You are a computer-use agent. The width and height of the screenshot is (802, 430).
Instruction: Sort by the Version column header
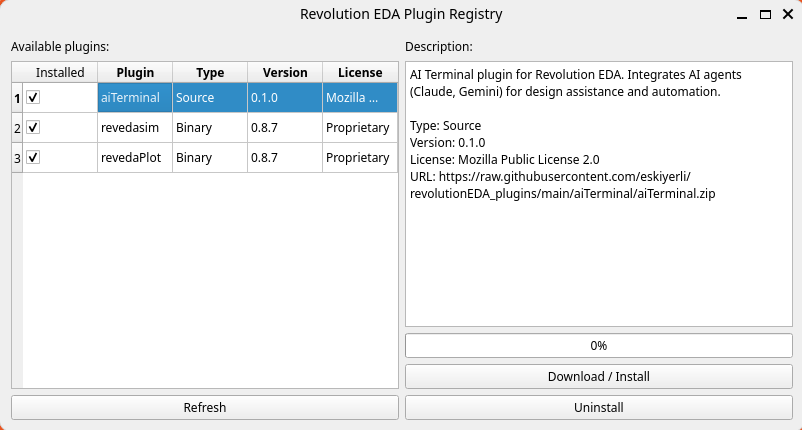[285, 73]
